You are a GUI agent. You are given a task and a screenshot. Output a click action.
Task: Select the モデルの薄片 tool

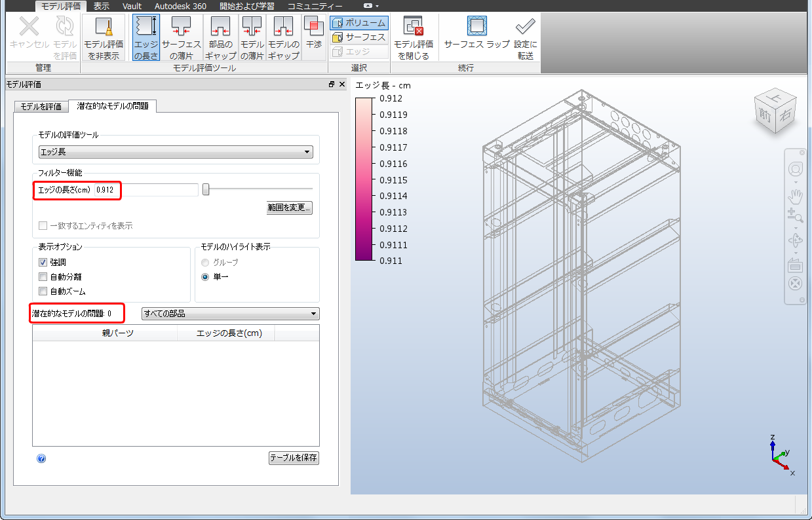coord(252,38)
